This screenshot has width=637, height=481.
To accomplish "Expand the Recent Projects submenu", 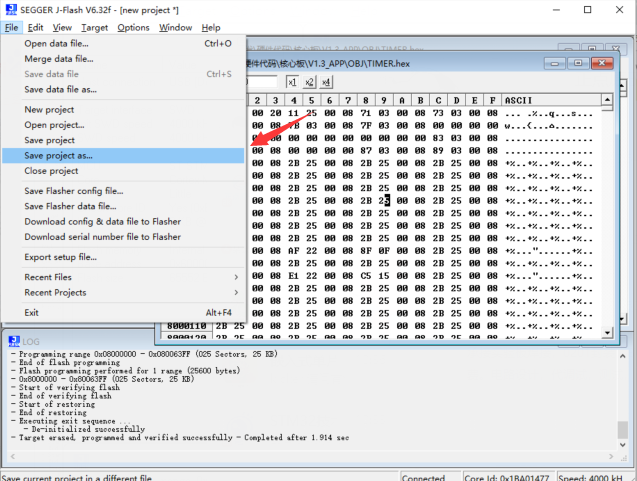I will click(130, 292).
